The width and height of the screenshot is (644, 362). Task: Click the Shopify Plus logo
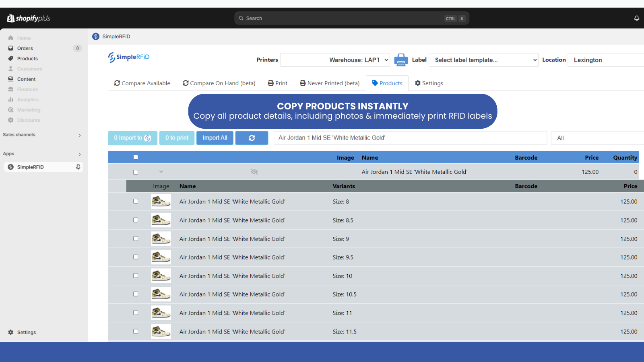pos(29,18)
